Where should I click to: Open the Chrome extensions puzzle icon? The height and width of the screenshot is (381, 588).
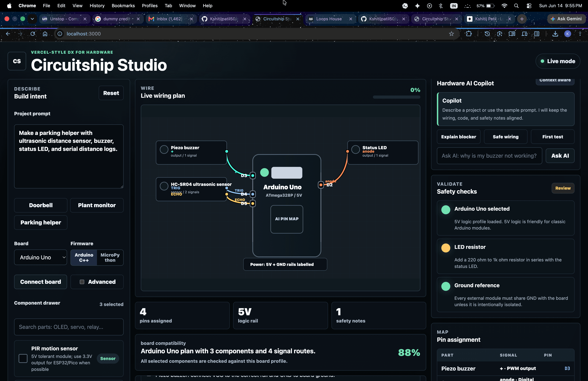tap(469, 34)
